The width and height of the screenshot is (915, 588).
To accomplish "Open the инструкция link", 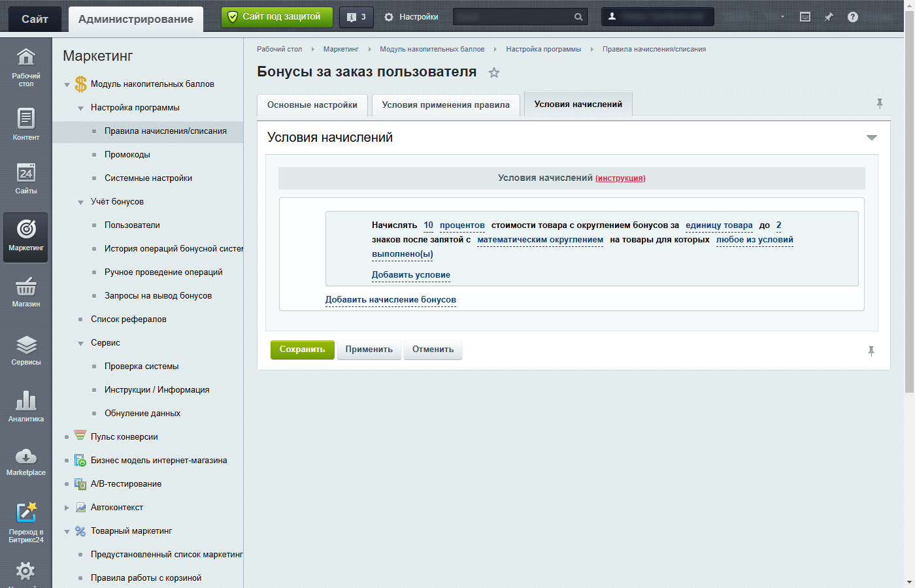I will (620, 178).
